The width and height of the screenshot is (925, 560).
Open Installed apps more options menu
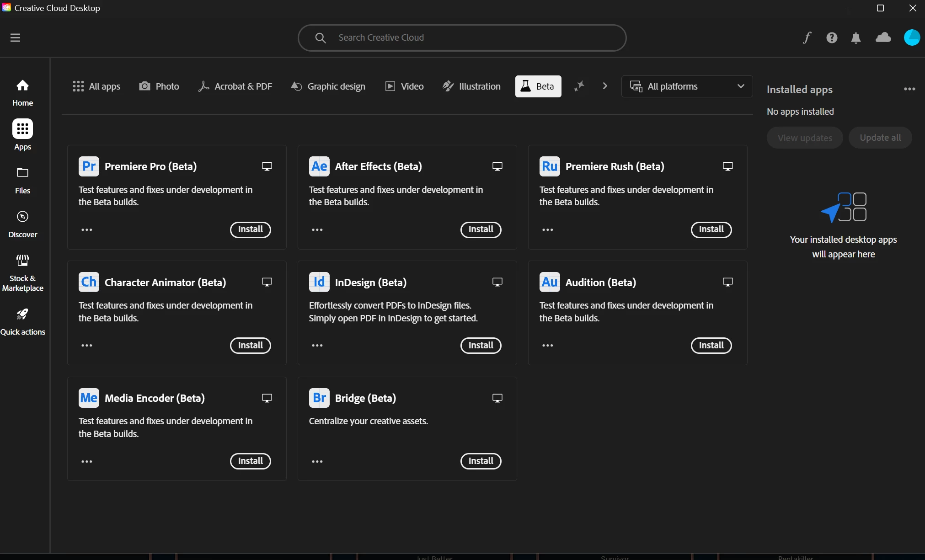tap(909, 89)
